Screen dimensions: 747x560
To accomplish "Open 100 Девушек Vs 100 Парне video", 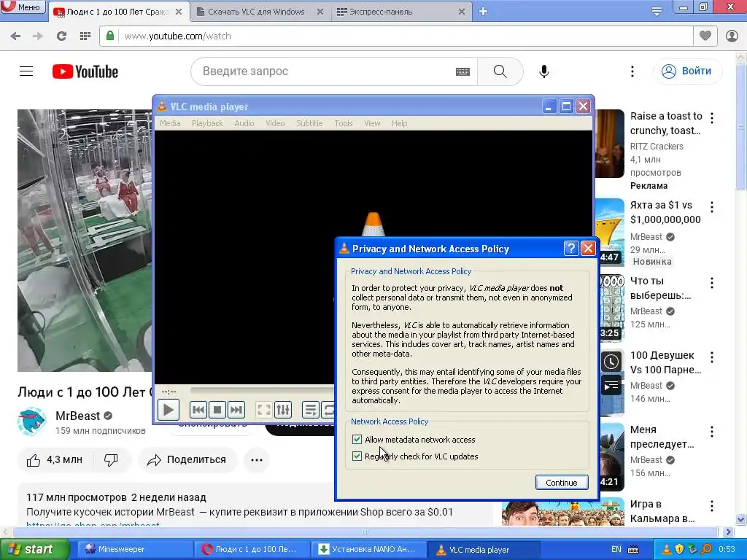I will coord(665,362).
